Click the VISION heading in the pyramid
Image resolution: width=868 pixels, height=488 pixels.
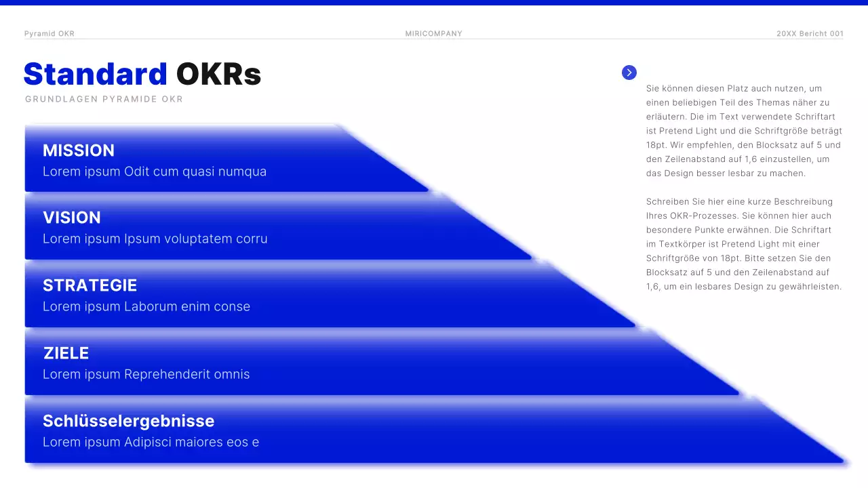tap(72, 218)
